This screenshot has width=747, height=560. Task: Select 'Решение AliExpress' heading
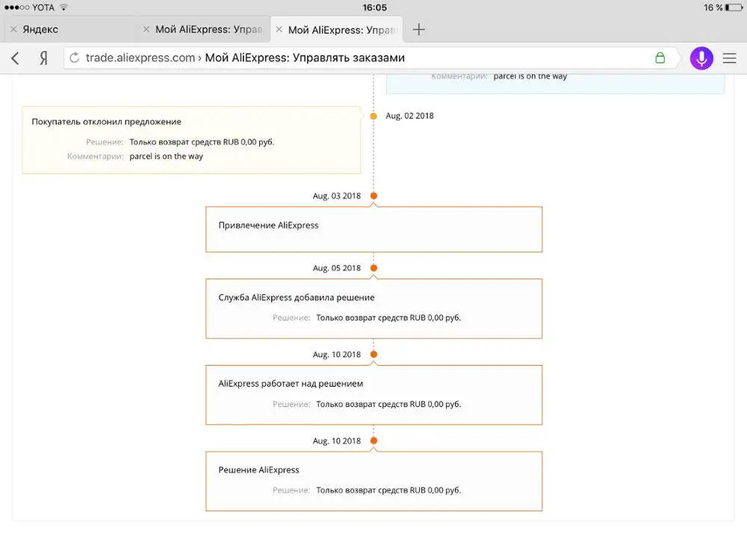[x=258, y=470]
